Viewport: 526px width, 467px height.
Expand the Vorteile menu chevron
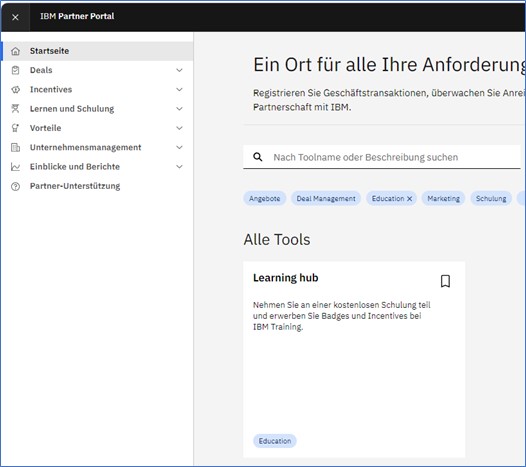179,128
